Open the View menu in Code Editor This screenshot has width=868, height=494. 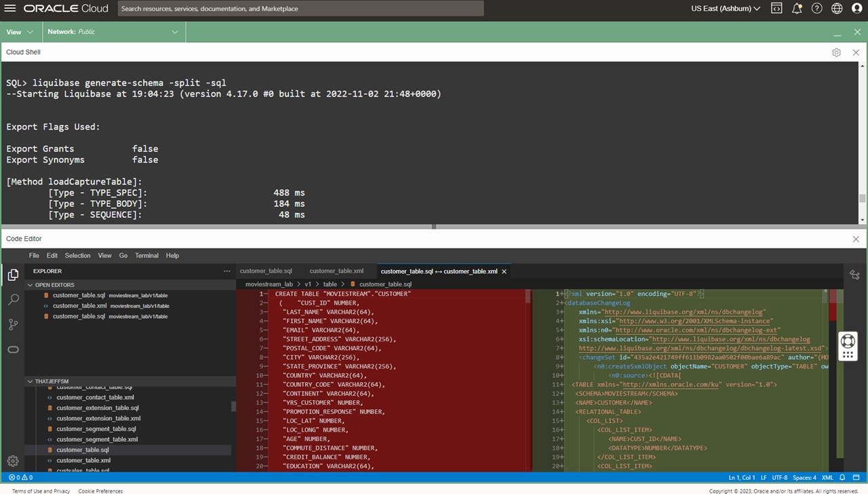(104, 256)
